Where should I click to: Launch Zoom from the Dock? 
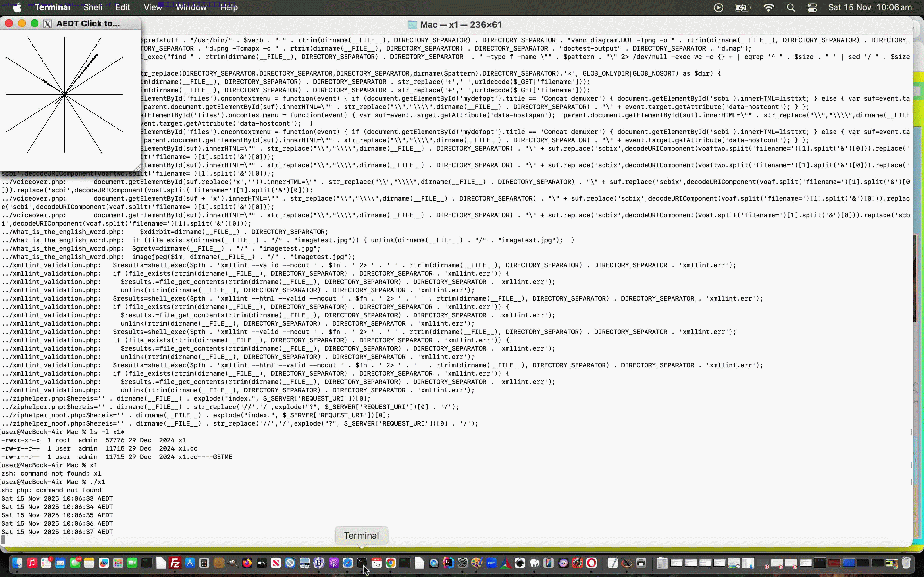point(492,563)
